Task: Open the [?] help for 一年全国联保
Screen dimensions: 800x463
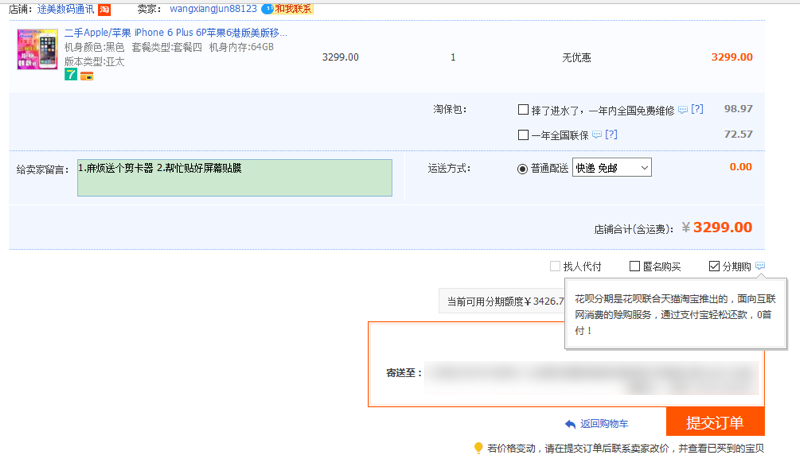Action: pyautogui.click(x=611, y=134)
